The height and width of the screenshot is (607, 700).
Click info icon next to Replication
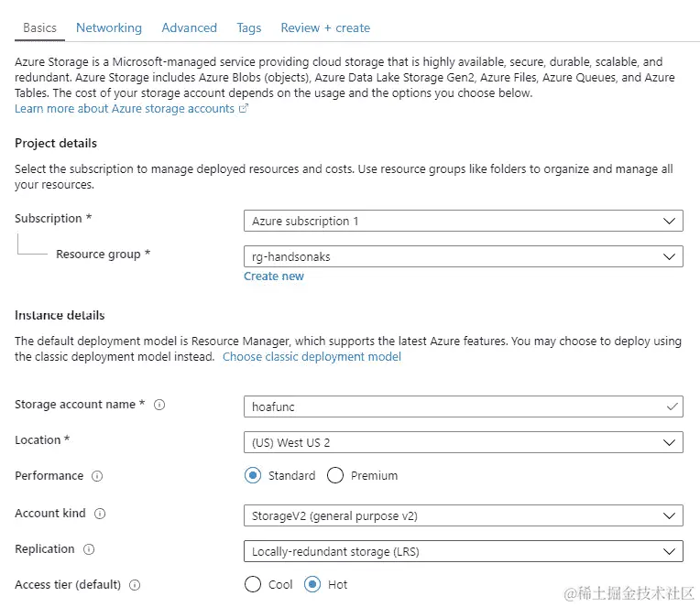pos(89,549)
